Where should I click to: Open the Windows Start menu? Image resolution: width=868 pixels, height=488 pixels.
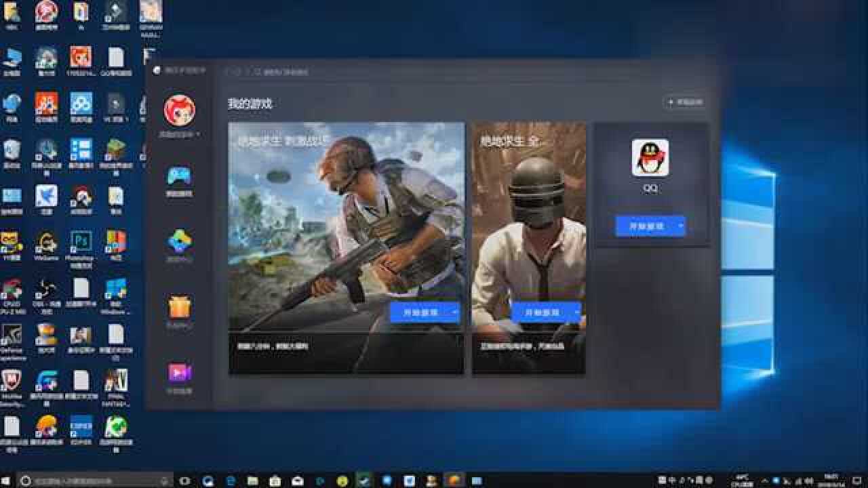point(7,481)
